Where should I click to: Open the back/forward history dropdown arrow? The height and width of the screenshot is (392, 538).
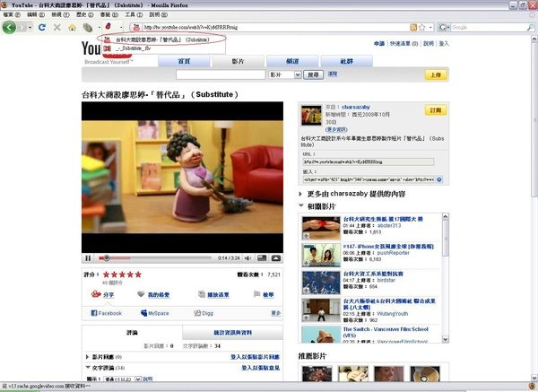point(30,27)
